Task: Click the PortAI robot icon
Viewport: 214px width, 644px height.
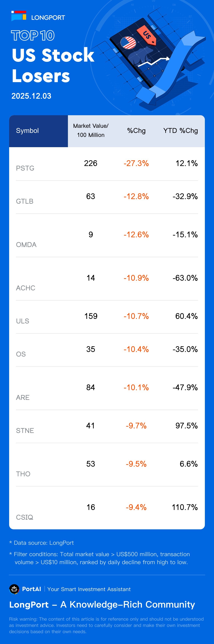Action: pos(14,589)
